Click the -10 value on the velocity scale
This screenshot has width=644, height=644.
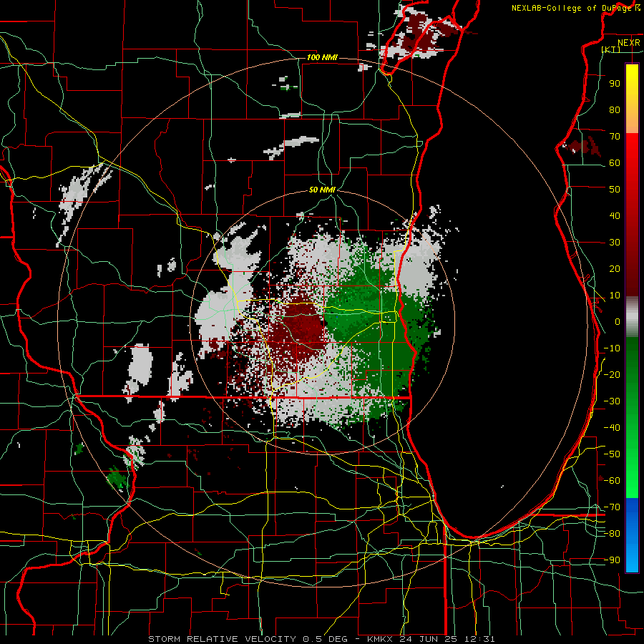[x=612, y=348]
